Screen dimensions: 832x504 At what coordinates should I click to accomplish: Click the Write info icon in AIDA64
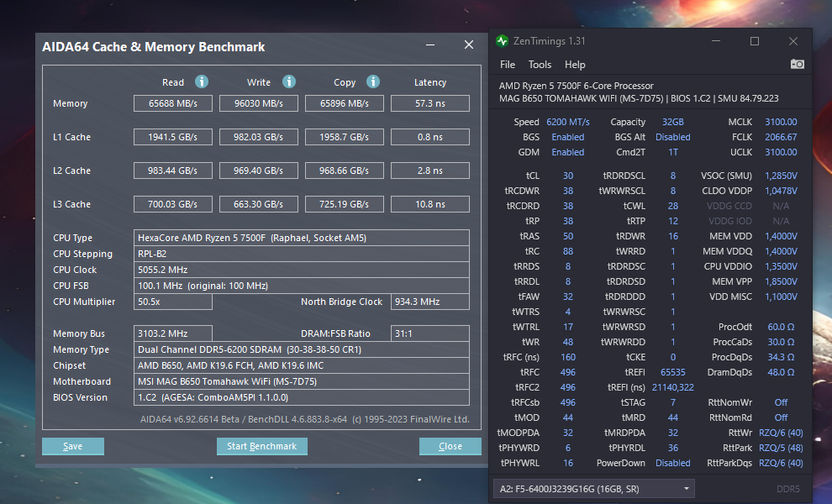pyautogui.click(x=288, y=81)
